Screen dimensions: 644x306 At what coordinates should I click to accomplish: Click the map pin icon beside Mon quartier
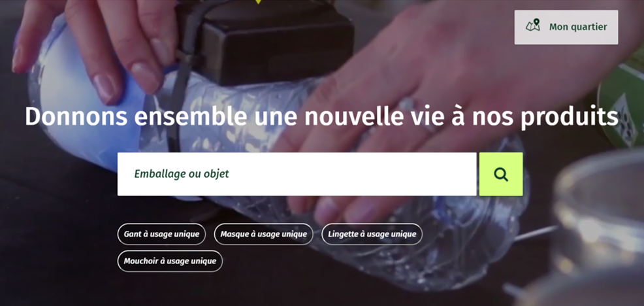(533, 26)
